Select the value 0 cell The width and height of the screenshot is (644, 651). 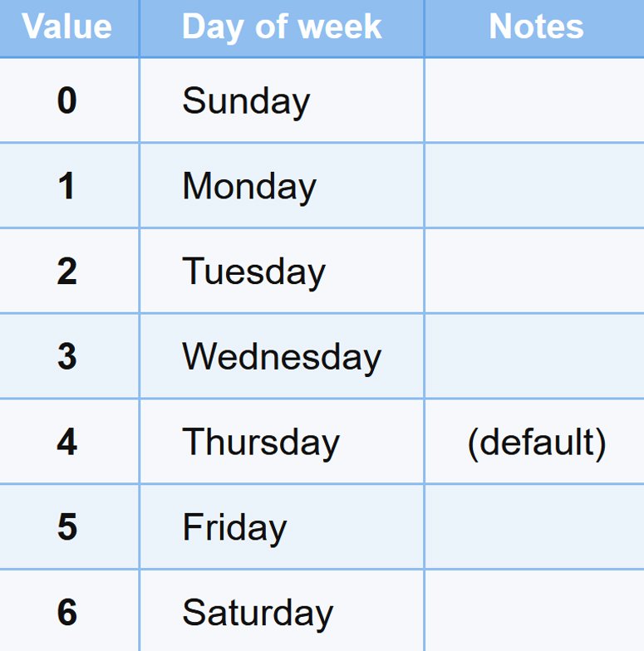(x=67, y=100)
